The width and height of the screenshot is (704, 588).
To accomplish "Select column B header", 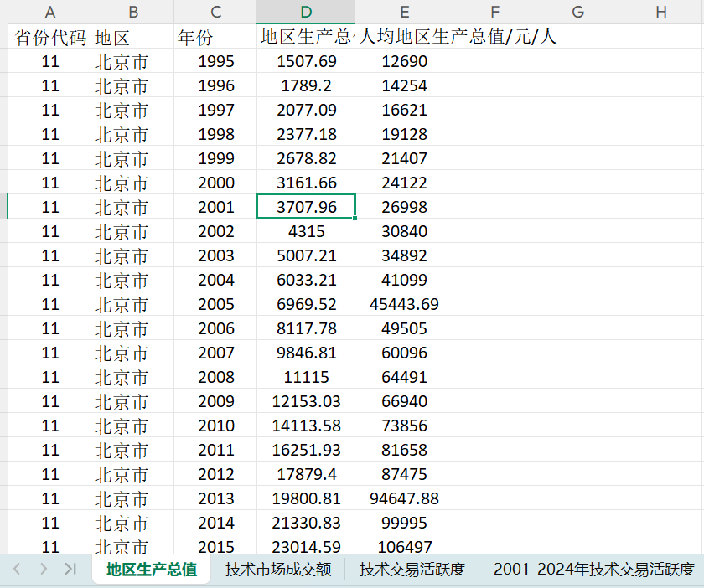I will [x=132, y=12].
